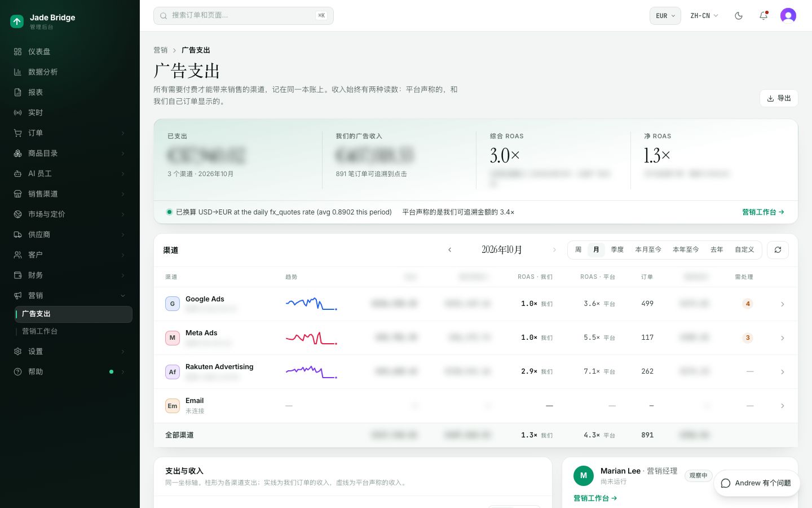The width and height of the screenshot is (812, 508).
Task: Expand the 商品目录 submenu chevron
Action: coord(123,153)
